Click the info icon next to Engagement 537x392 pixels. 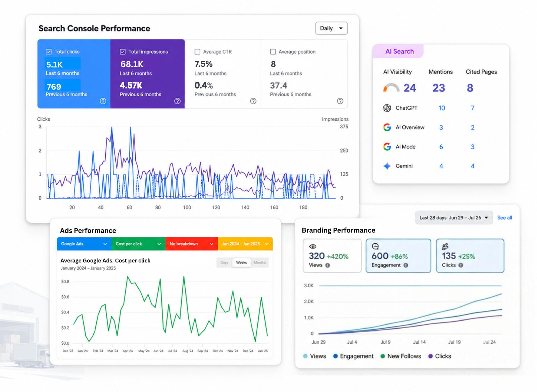click(x=406, y=265)
